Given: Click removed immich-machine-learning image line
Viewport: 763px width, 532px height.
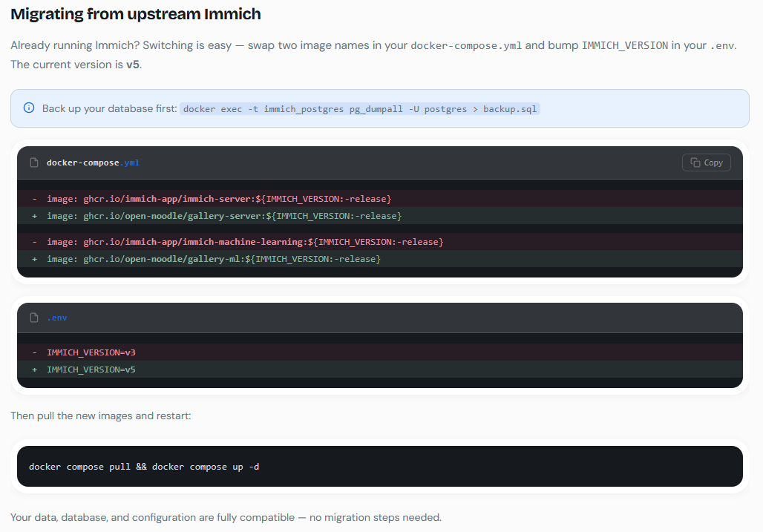Looking at the screenshot, I should point(379,242).
